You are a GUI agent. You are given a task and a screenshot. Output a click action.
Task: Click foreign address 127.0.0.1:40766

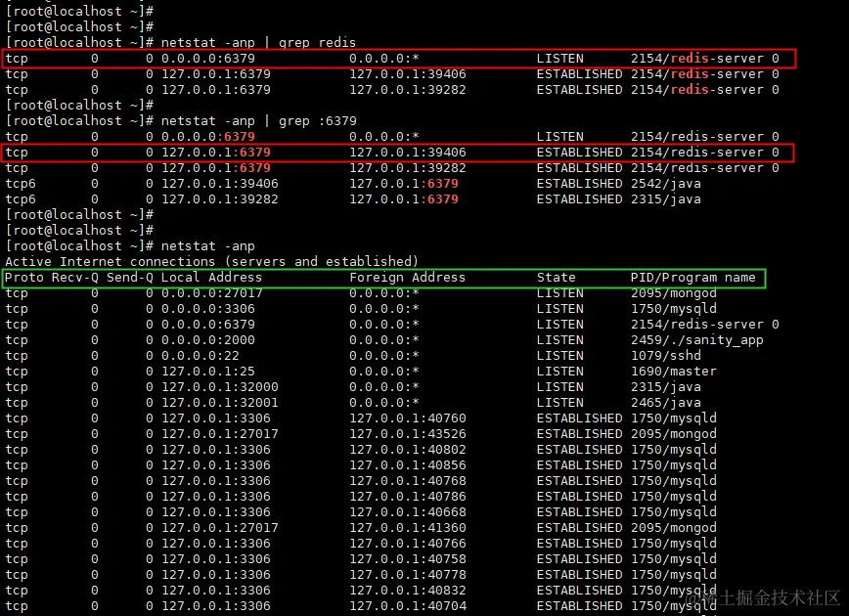407,544
